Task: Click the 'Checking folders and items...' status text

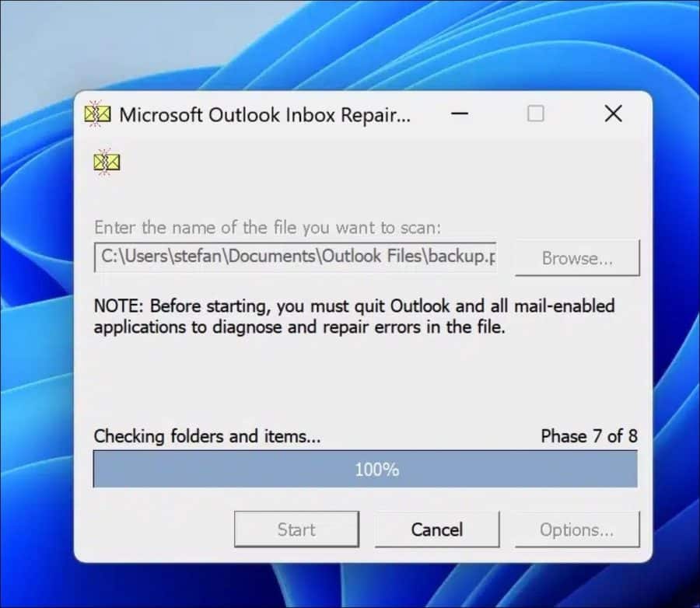Action: point(207,436)
